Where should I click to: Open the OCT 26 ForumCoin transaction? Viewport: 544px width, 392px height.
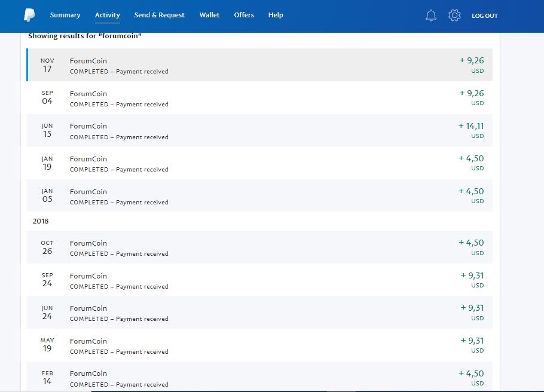pos(259,247)
